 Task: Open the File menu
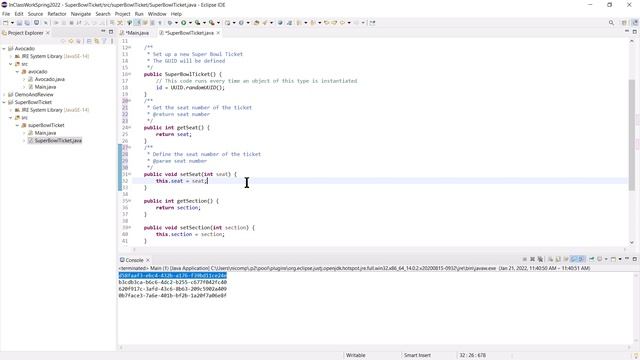click(6, 14)
